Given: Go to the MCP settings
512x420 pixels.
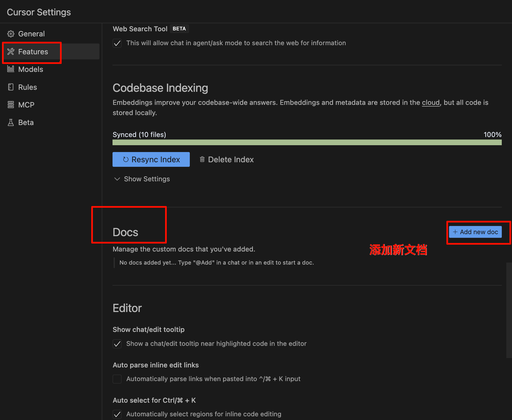Looking at the screenshot, I should [x=51, y=105].
